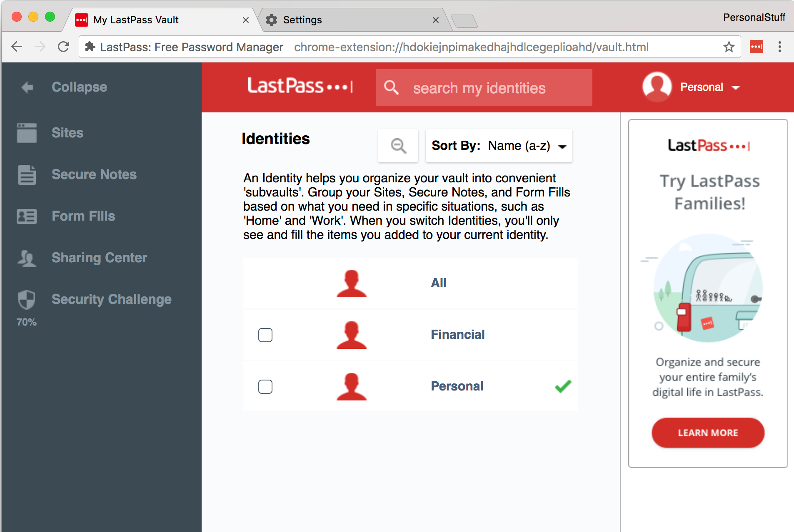Click the browser address bar URL

[x=471, y=47]
